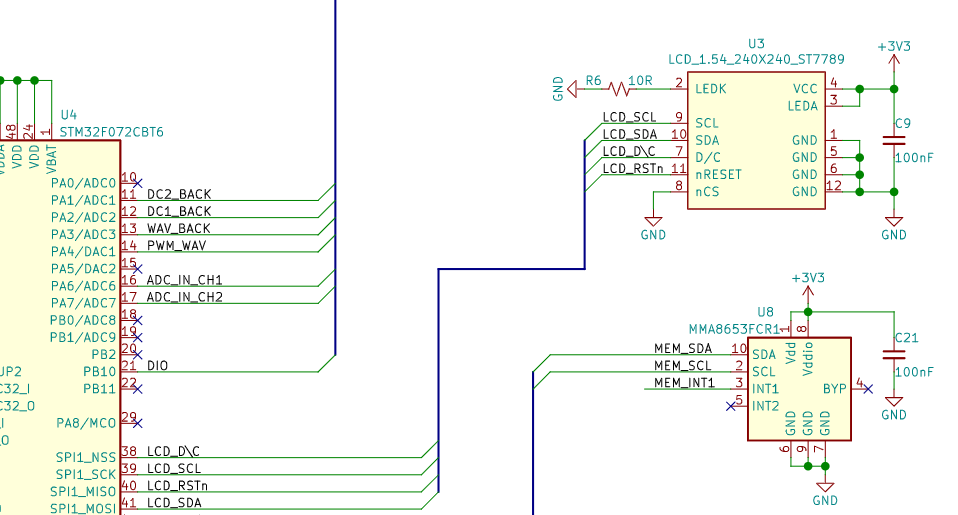Click the +3V3 power symbol above U8
Screen dimensions: 958x515
tap(808, 285)
